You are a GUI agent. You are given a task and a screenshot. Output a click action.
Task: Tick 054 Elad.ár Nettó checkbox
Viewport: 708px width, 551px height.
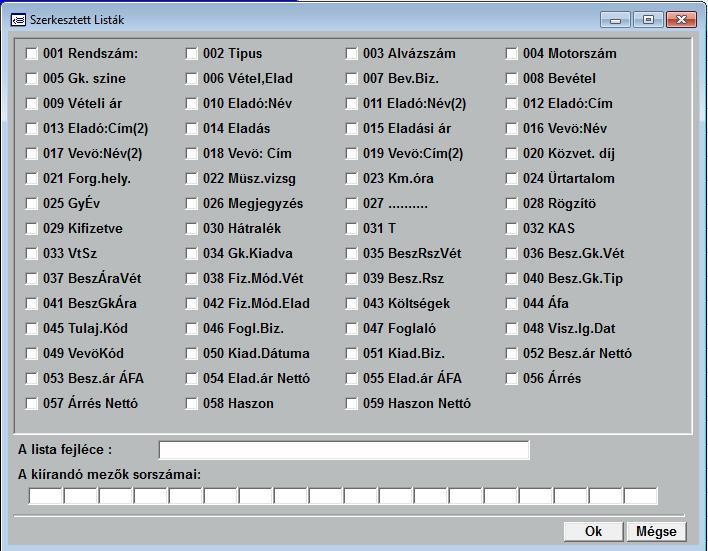191,378
